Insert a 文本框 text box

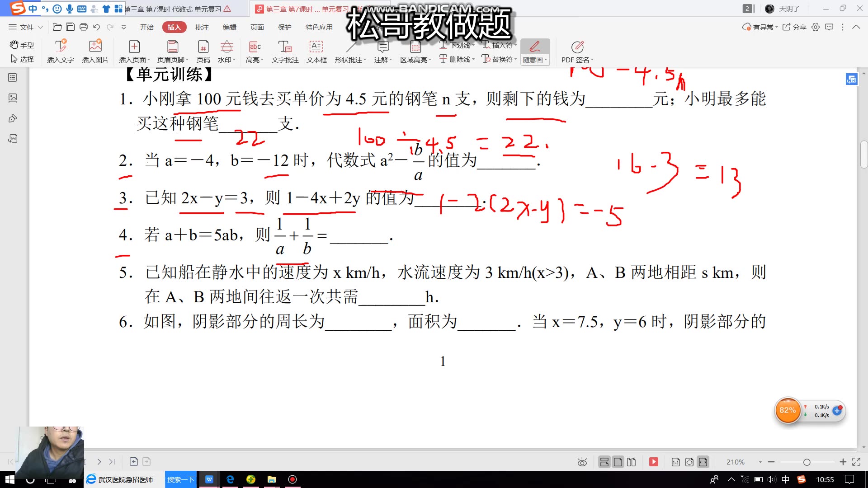[316, 51]
